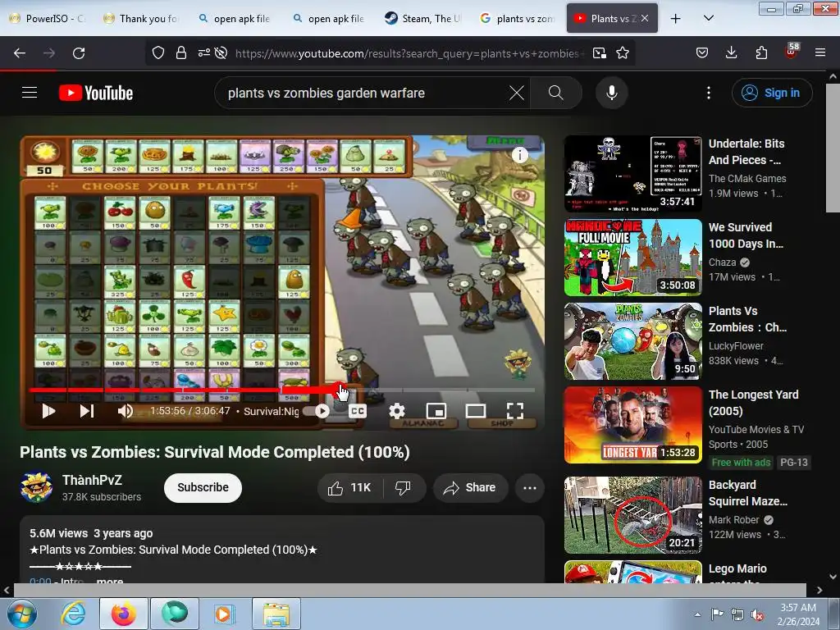Dislike this video
The width and height of the screenshot is (840, 630).
404,487
